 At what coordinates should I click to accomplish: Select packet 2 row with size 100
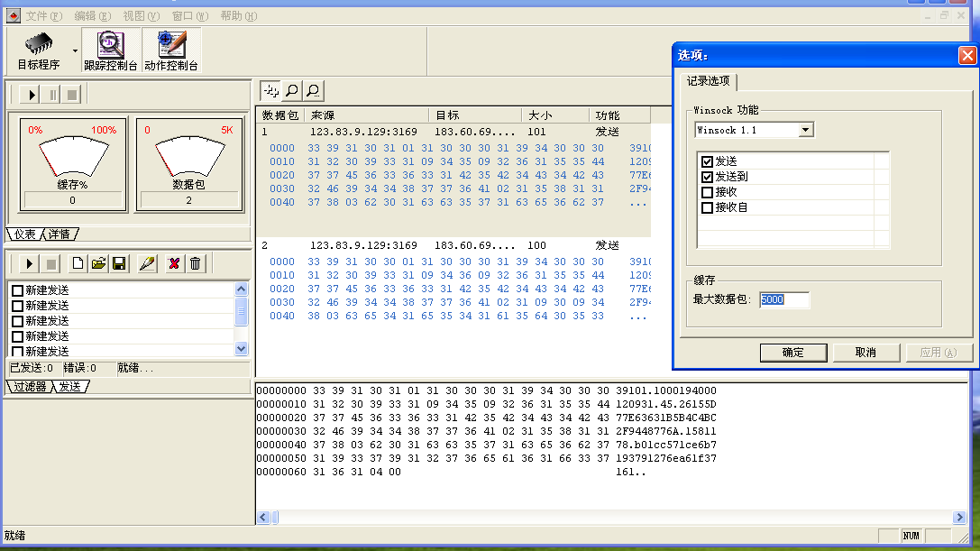454,245
